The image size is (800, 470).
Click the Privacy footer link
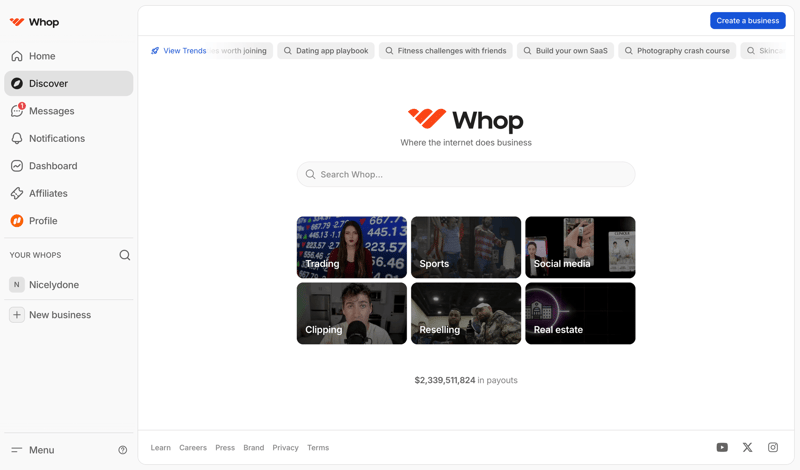click(285, 448)
